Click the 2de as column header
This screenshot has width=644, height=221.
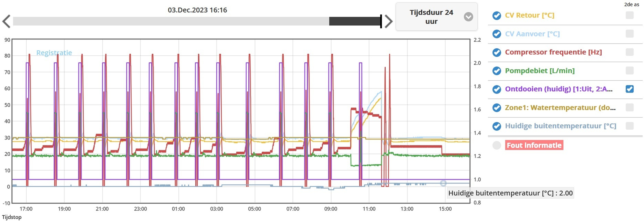pyautogui.click(x=631, y=4)
